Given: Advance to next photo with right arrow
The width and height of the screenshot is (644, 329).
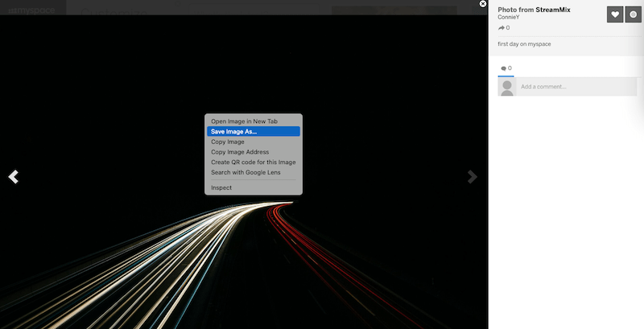Looking at the screenshot, I should coord(473,177).
